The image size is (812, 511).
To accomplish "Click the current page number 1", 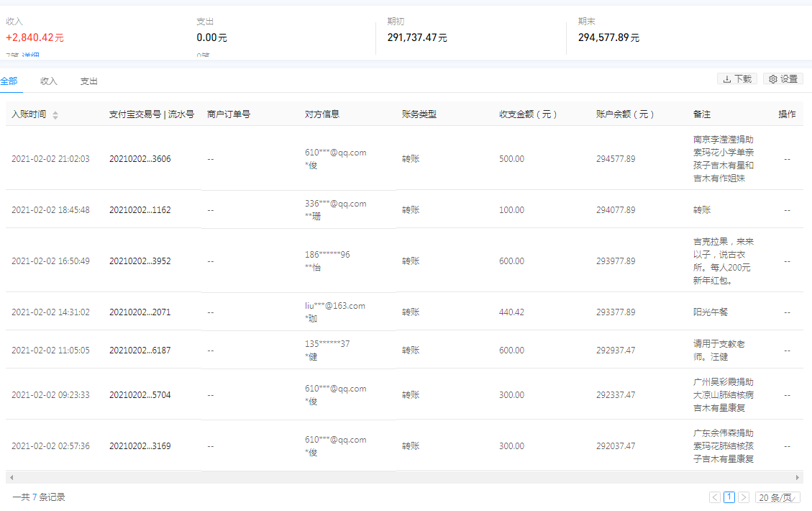I will pyautogui.click(x=729, y=497).
